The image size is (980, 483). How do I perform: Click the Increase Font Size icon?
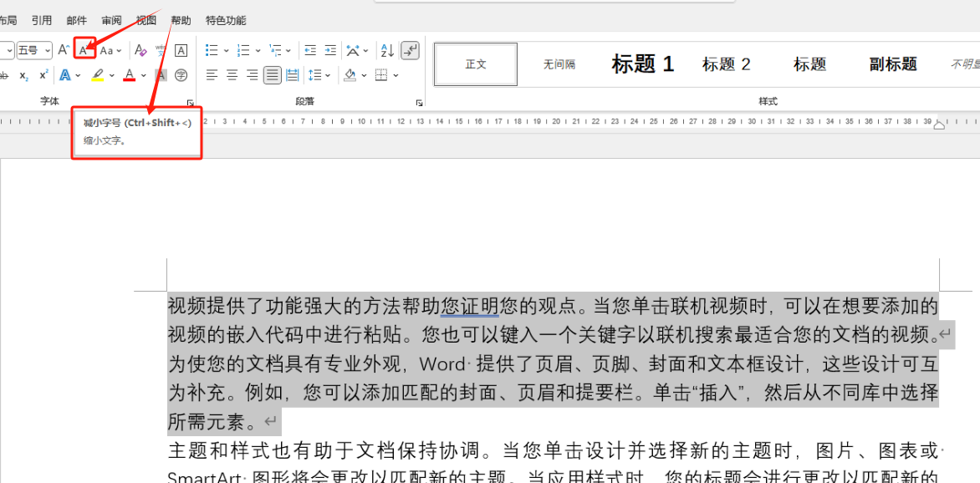tap(64, 50)
